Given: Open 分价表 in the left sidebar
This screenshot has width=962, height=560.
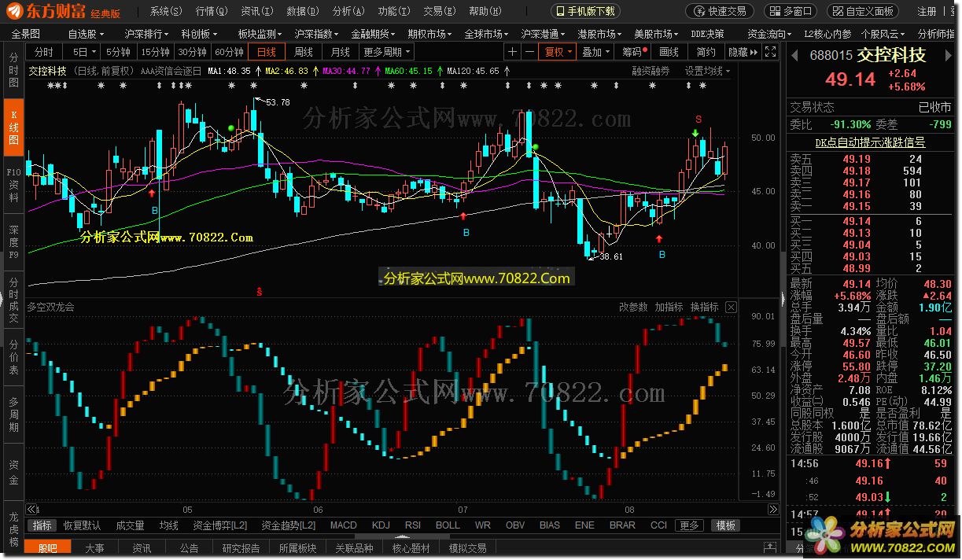Looking at the screenshot, I should coord(13,356).
